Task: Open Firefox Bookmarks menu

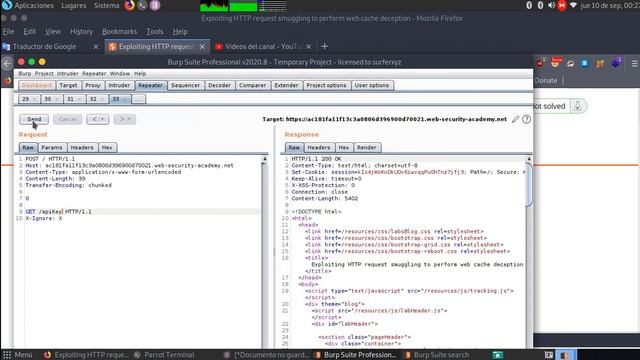Action: (x=119, y=31)
